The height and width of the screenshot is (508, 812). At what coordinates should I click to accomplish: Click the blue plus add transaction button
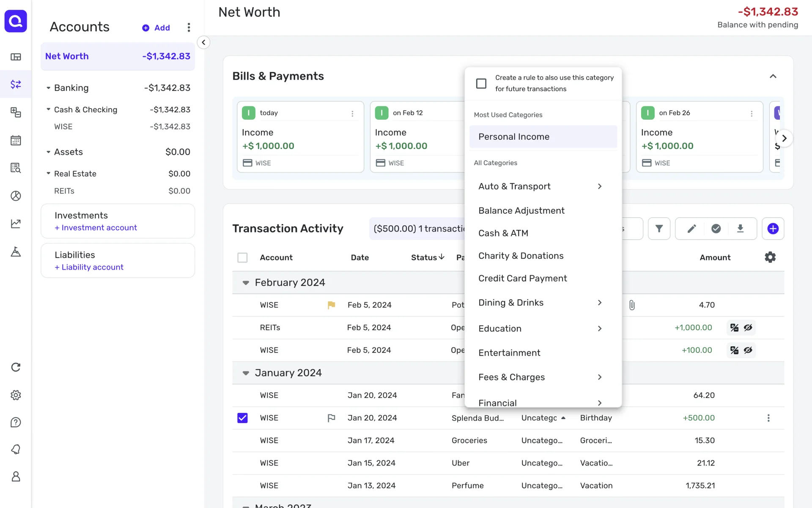coord(773,229)
